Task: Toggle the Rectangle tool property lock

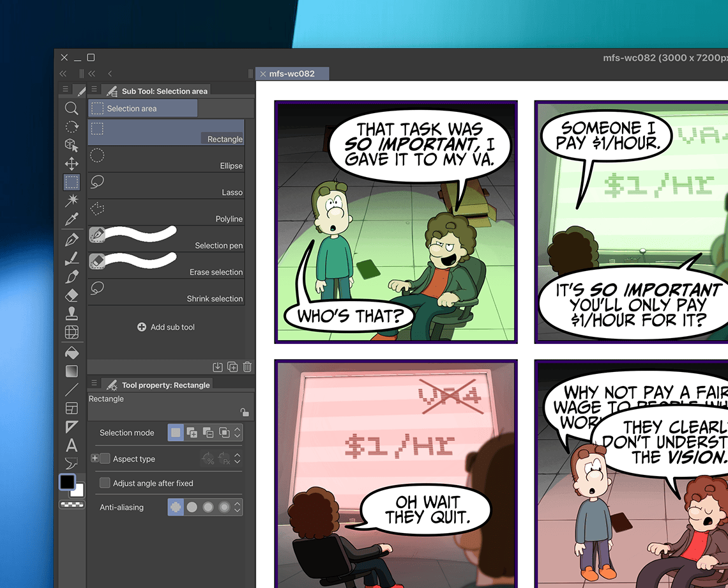Action: click(x=244, y=412)
